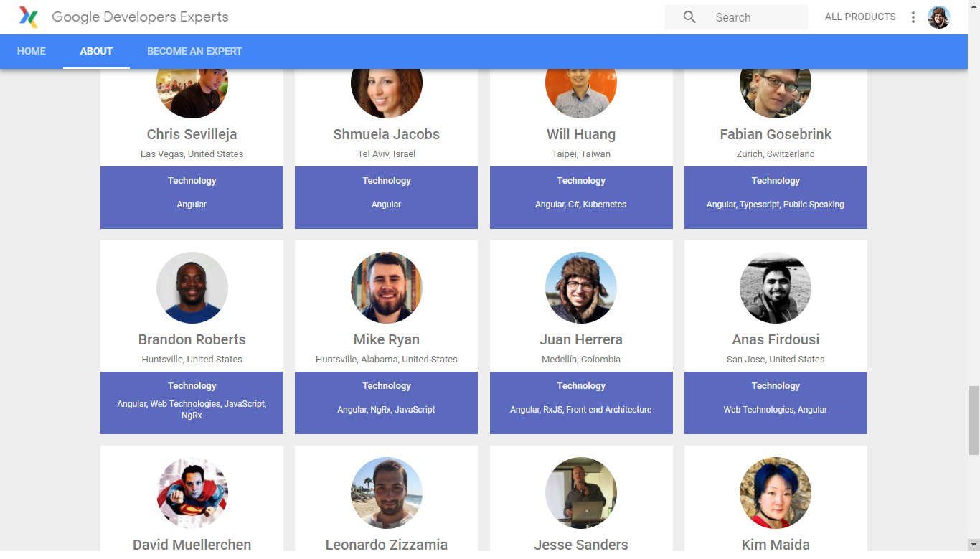Open Anas Firdousi name link
Screen dimensions: 980x559
776,339
